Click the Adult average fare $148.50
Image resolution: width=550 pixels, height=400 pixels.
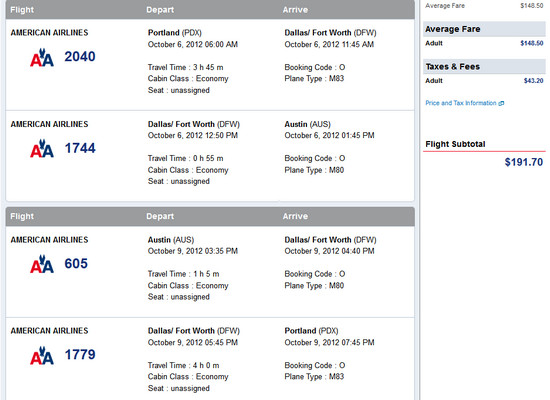tap(532, 43)
